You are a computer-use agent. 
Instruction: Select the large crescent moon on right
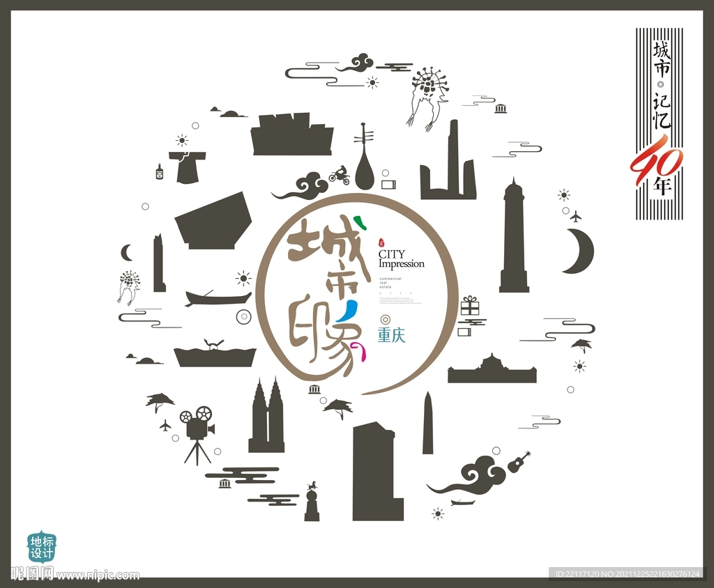(582, 252)
